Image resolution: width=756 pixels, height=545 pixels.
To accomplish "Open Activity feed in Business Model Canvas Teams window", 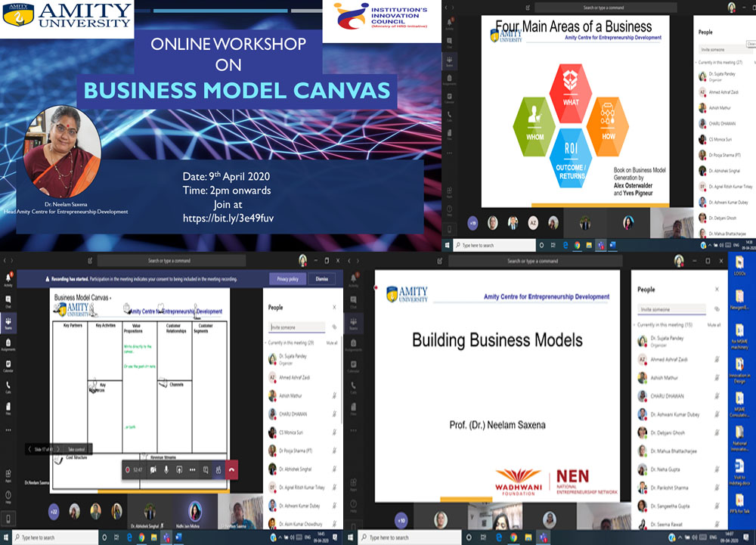I will (8, 279).
